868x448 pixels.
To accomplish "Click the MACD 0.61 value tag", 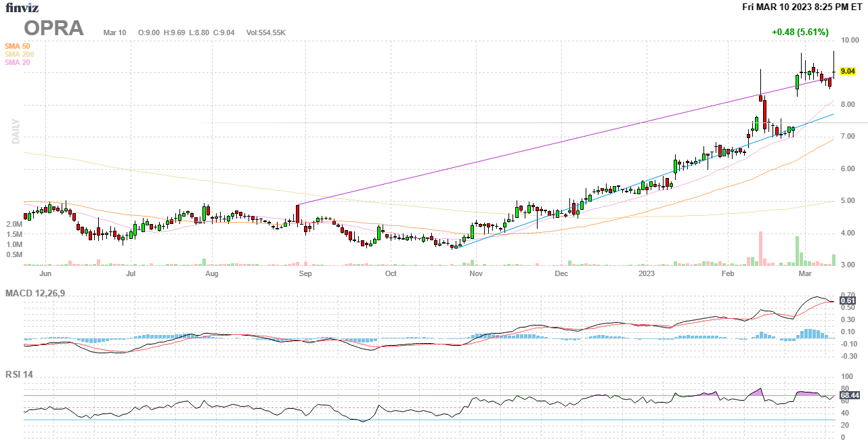I will click(846, 300).
